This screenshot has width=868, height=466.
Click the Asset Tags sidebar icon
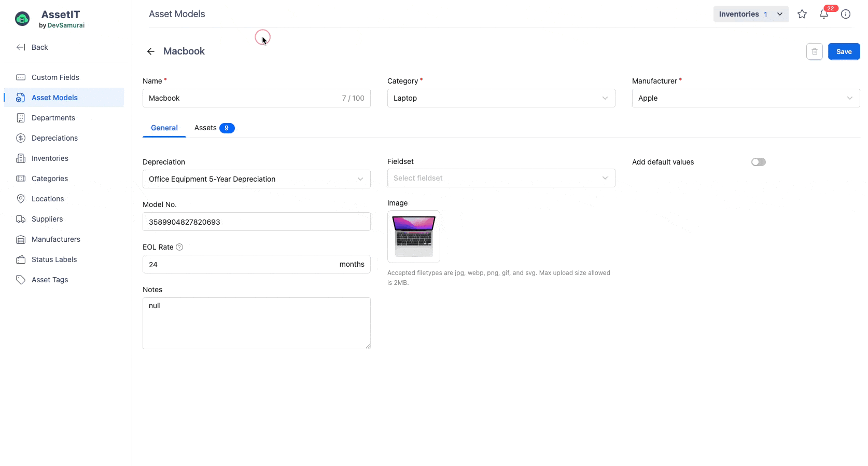click(x=21, y=280)
